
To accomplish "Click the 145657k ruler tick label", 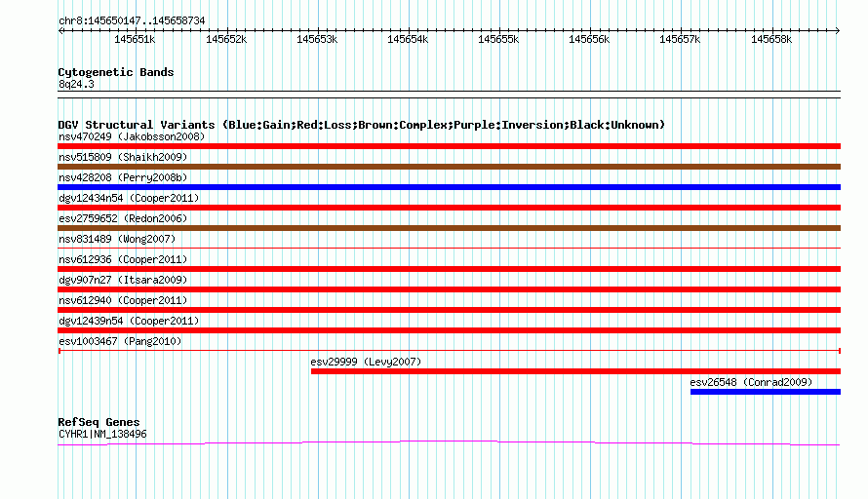I will pos(680,40).
